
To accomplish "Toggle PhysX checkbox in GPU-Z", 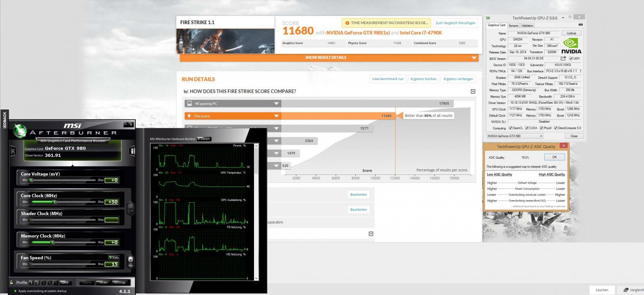I will coord(541,128).
